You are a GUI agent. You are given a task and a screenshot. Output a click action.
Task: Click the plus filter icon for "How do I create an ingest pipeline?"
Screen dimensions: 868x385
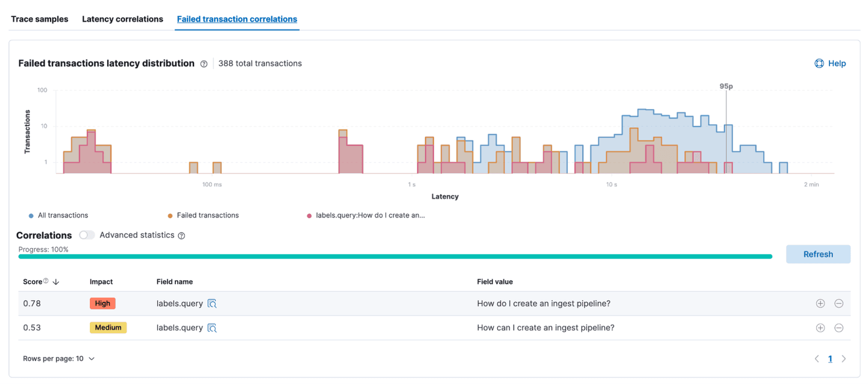pos(820,304)
